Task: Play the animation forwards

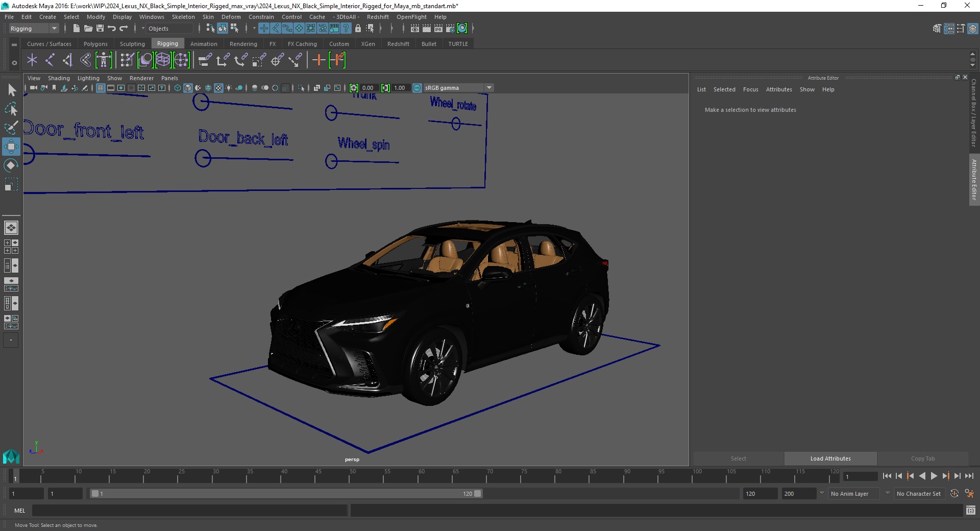Action: point(934,476)
